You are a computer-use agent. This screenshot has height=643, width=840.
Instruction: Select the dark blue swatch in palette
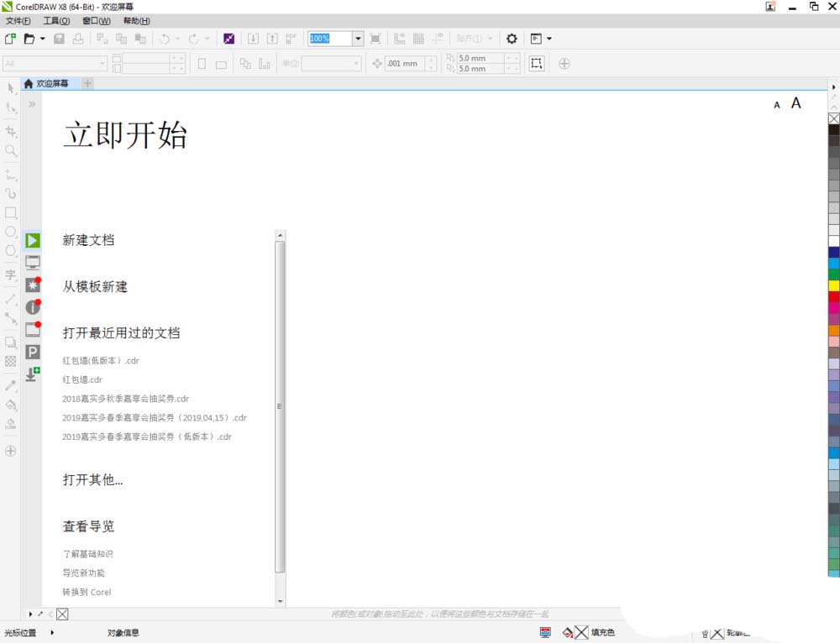pyautogui.click(x=834, y=252)
